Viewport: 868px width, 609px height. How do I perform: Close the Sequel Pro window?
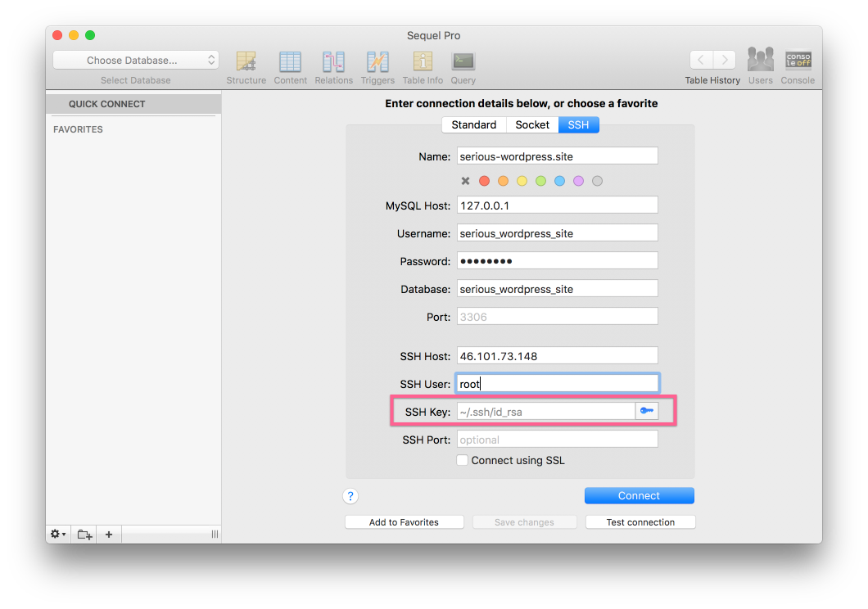coord(57,35)
